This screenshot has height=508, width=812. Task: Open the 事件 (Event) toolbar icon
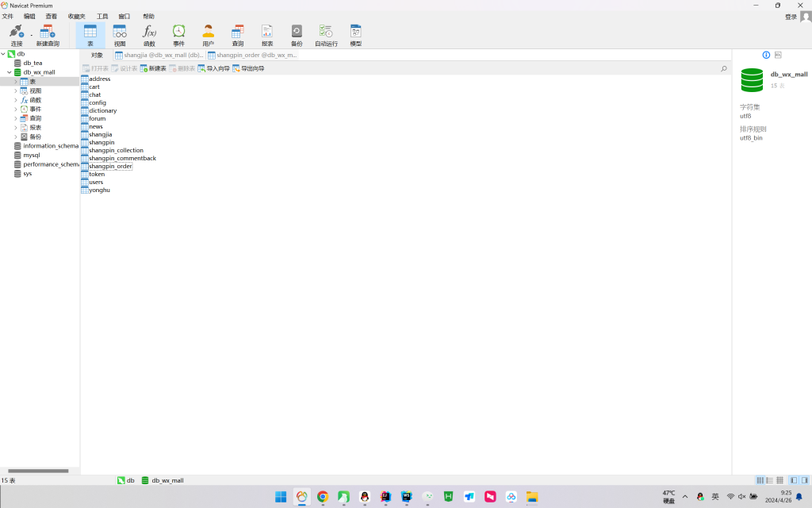pos(179,34)
